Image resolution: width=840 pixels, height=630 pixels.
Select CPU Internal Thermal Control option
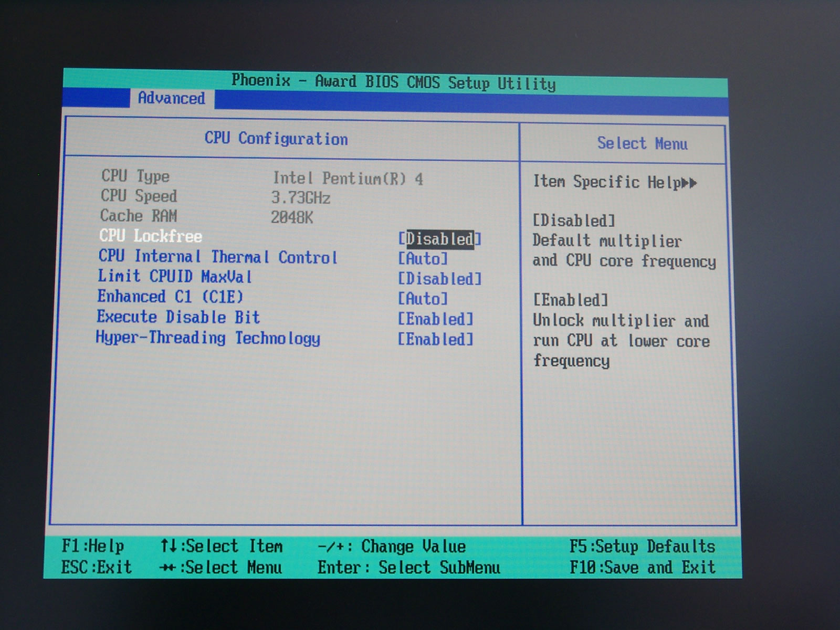(x=217, y=257)
